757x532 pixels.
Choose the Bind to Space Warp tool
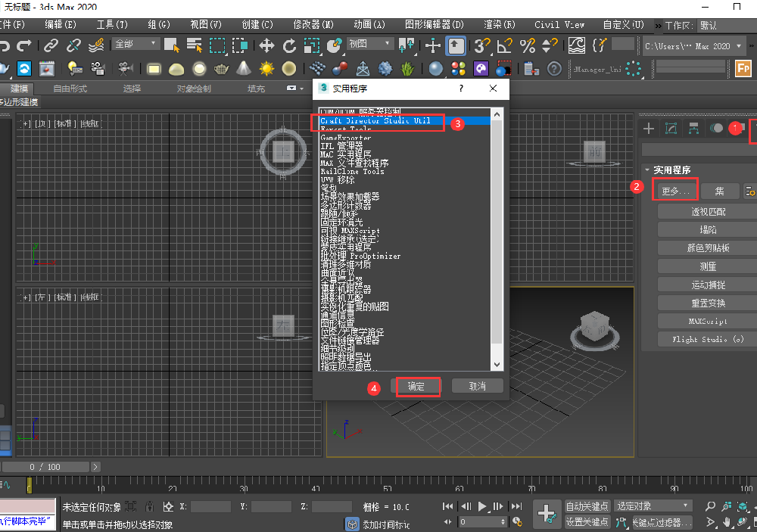[x=96, y=46]
